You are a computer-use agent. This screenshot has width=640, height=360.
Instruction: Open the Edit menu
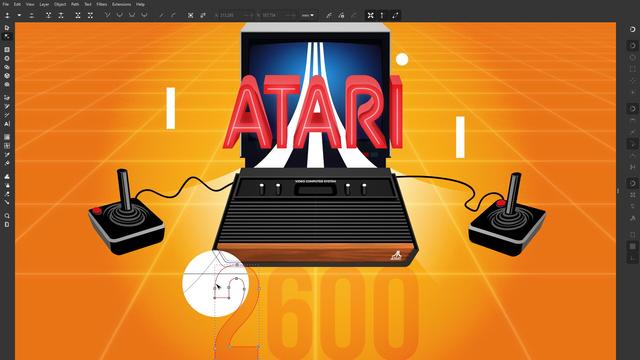17,4
